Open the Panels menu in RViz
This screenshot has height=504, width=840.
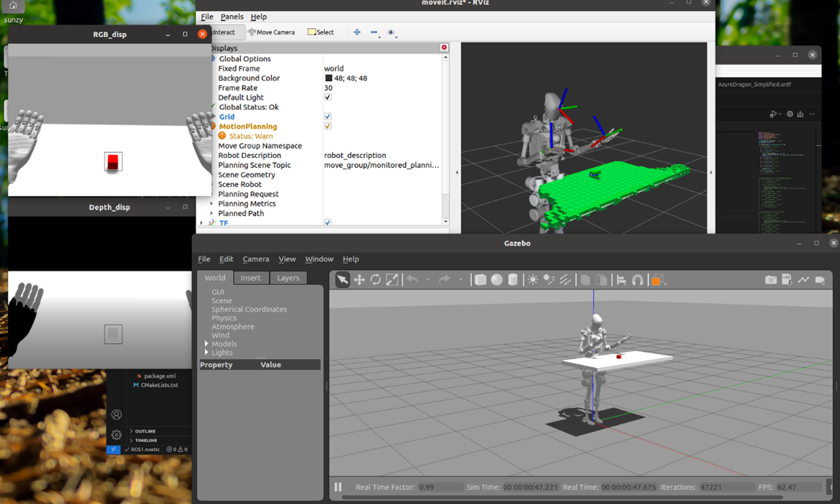coord(232,17)
